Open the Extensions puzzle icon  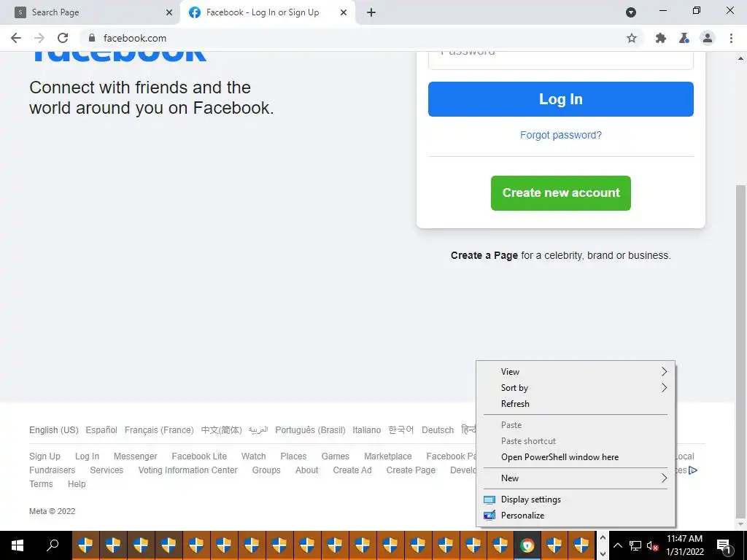(x=661, y=38)
